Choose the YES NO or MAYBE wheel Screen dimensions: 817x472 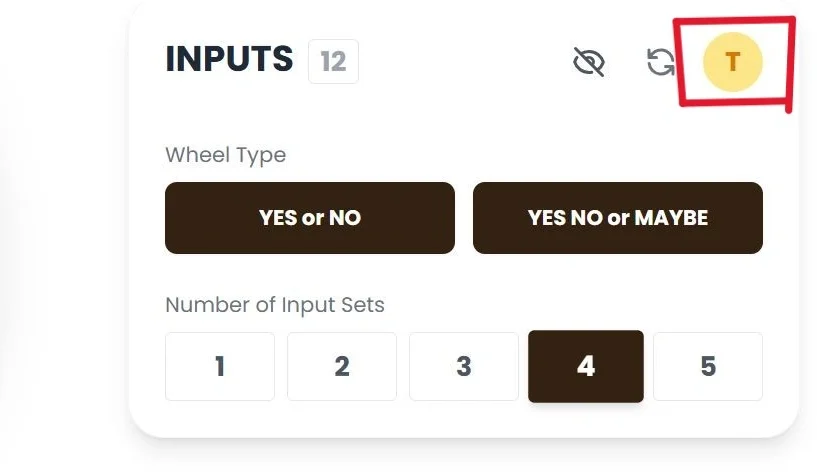point(617,217)
